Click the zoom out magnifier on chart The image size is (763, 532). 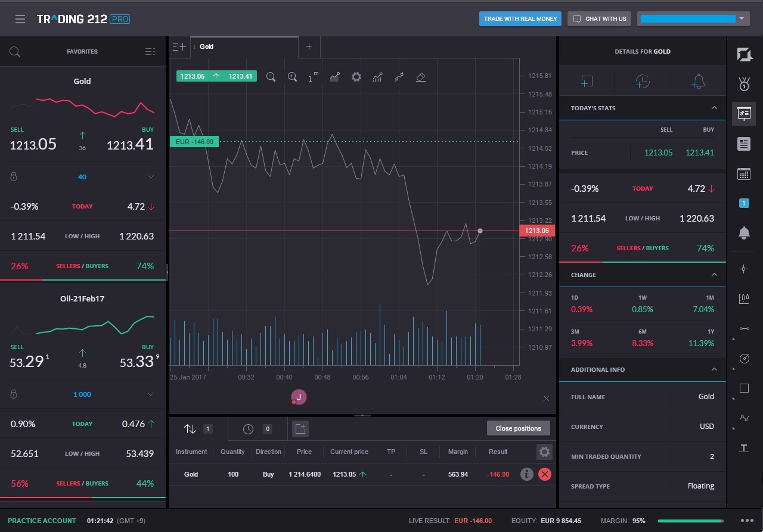pos(271,77)
